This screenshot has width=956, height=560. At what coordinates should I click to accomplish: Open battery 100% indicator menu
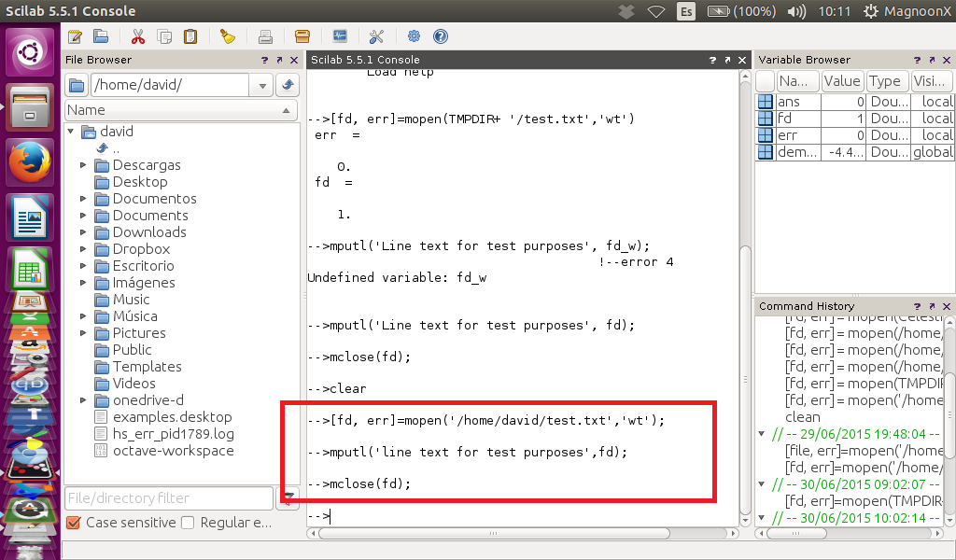[742, 11]
